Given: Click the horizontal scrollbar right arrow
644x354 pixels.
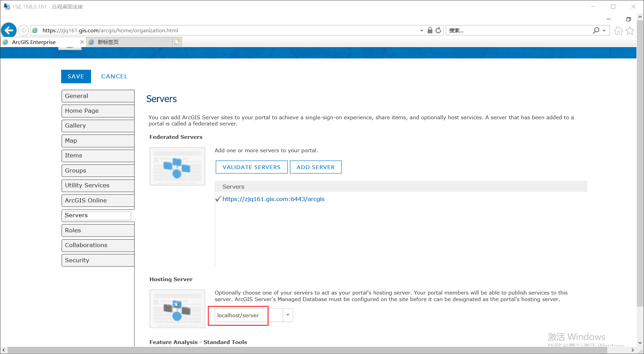Looking at the screenshot, I should click(633, 350).
